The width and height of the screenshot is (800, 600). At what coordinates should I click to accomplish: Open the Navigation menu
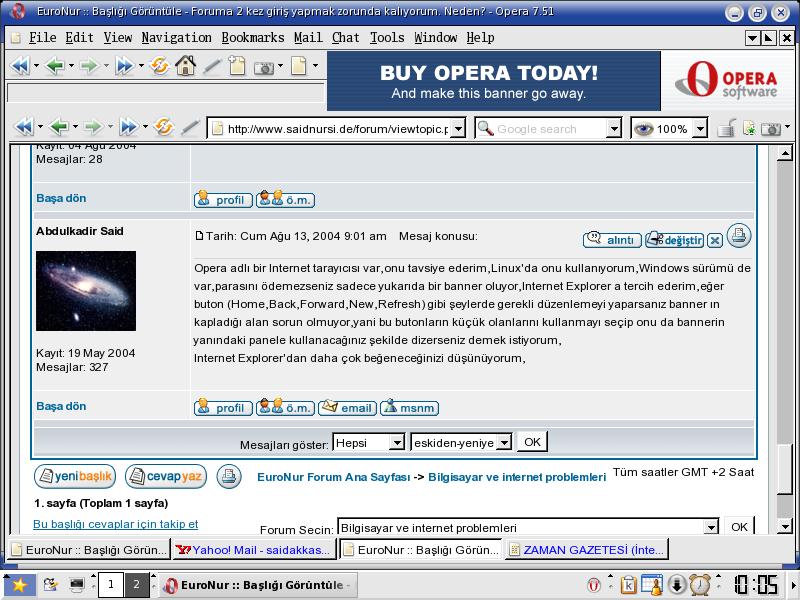click(177, 38)
